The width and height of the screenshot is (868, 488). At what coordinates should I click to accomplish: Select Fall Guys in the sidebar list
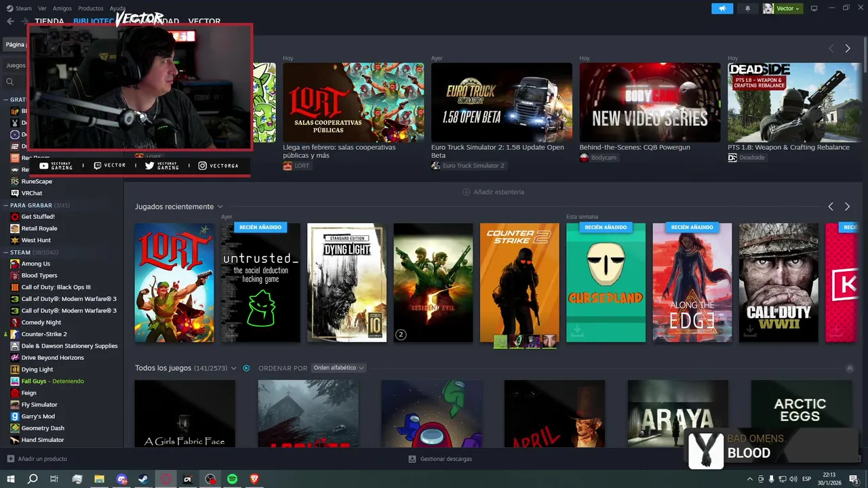[x=52, y=381]
